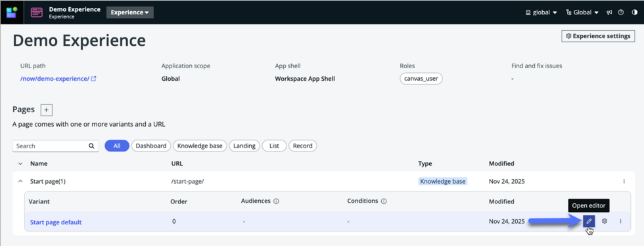The width and height of the screenshot is (644, 246).
Task: Open the announcements megaphone icon
Action: tap(610, 12)
